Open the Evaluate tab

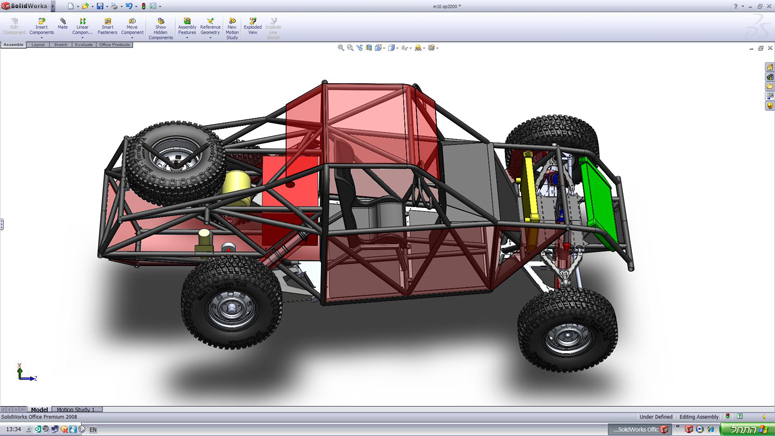[x=84, y=45]
